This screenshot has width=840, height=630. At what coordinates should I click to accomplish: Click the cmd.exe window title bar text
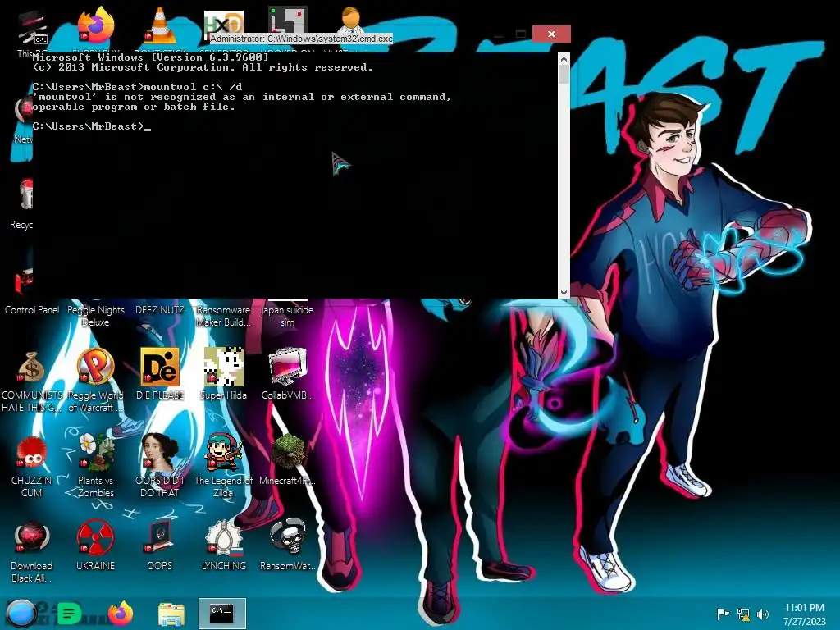tap(302, 39)
